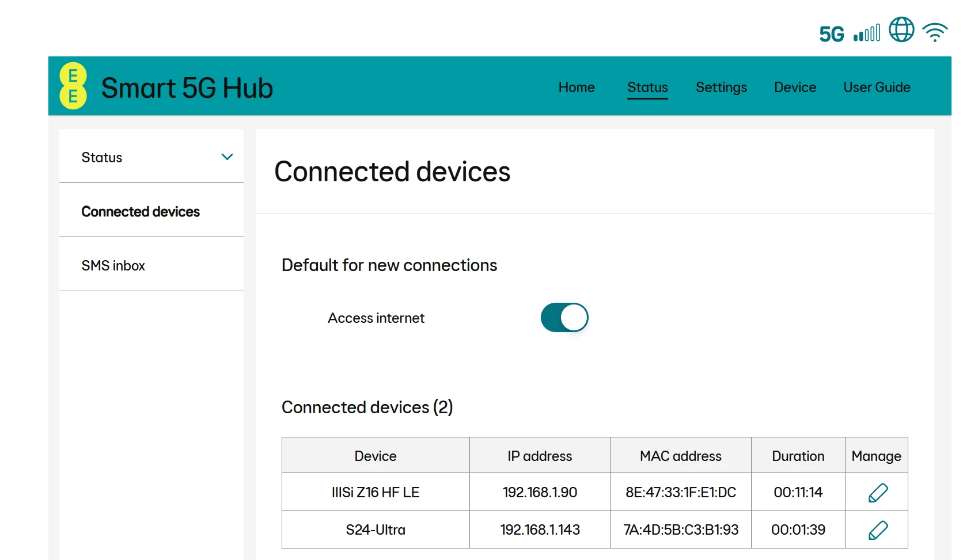
Task: Click the Device column header
Action: [x=376, y=456]
